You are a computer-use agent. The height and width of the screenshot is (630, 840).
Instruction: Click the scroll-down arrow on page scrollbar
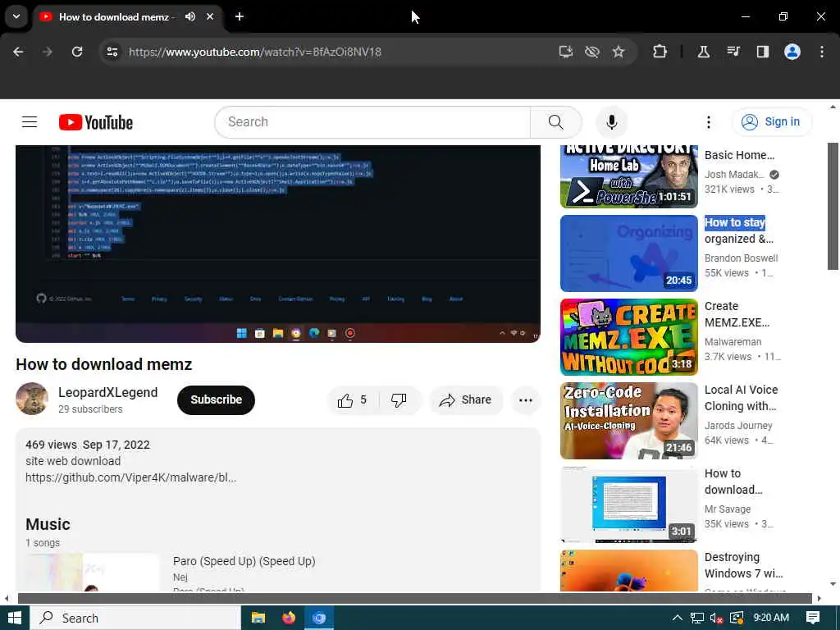833,584
